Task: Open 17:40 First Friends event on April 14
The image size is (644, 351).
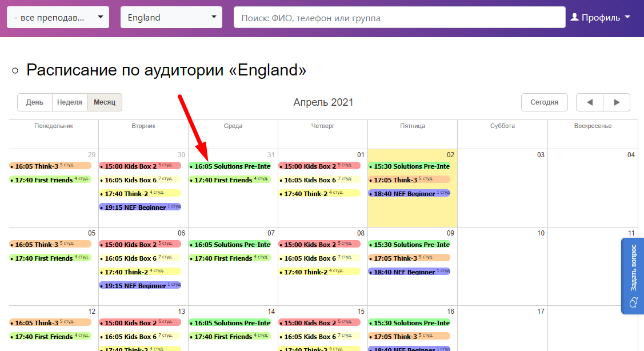Action: point(230,336)
